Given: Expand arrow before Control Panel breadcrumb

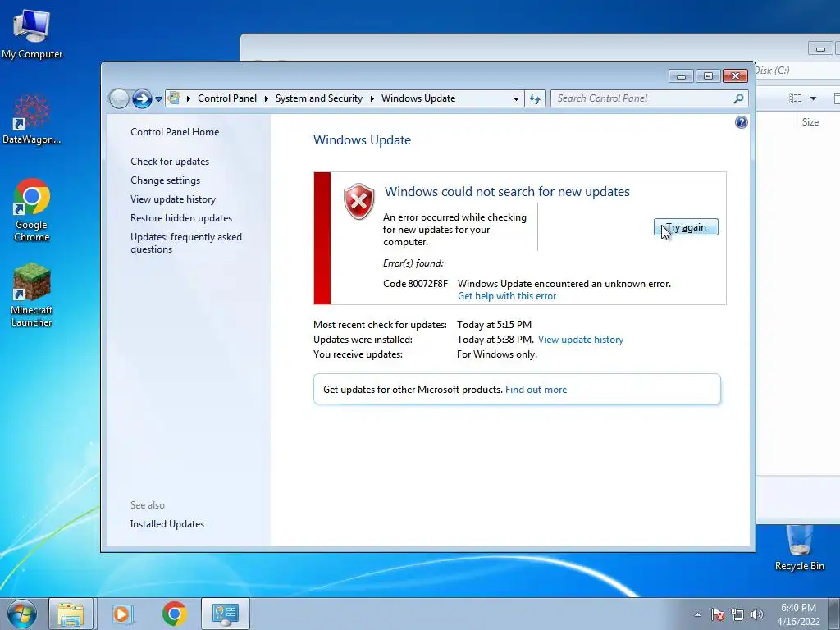Looking at the screenshot, I should (x=189, y=98).
